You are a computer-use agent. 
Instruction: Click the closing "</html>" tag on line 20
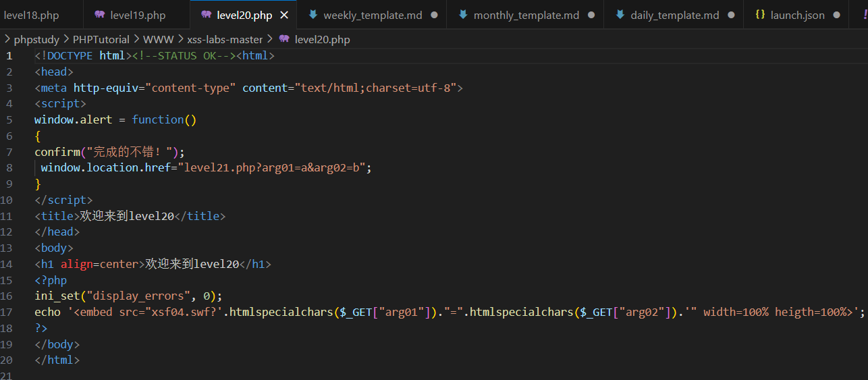57,360
